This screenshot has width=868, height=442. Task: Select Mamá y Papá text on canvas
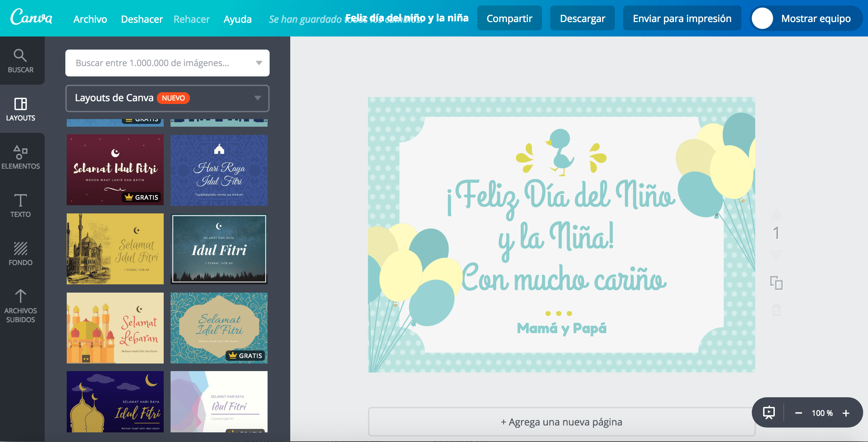pyautogui.click(x=562, y=328)
